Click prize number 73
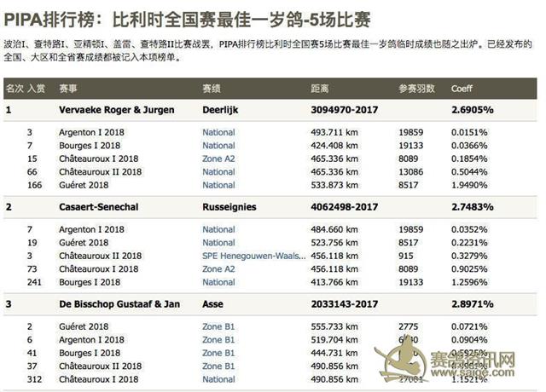This screenshot has height=392, width=546. click(32, 269)
